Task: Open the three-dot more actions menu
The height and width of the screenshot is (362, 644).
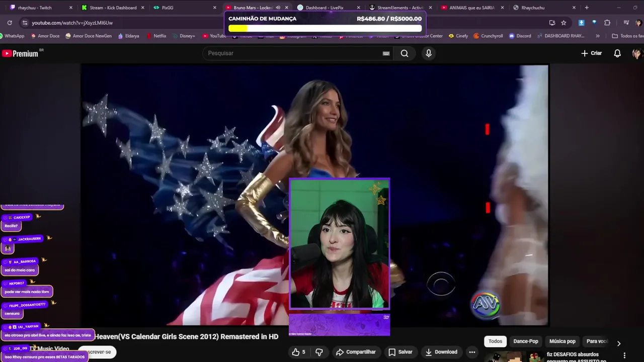Action: coord(472,352)
